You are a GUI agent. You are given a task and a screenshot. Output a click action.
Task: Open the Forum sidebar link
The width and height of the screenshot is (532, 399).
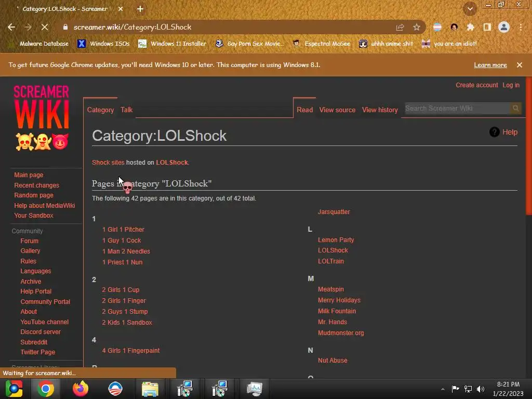[x=29, y=241]
